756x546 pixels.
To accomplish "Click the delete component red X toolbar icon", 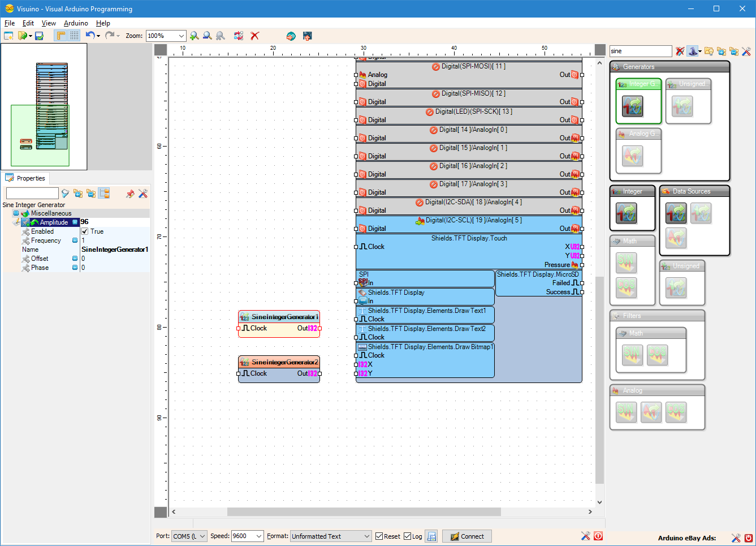I will [x=254, y=35].
